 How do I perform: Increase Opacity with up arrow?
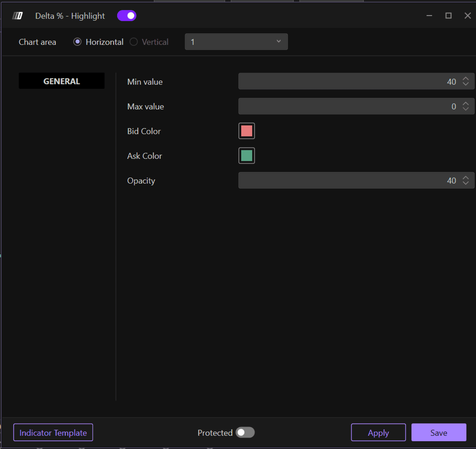point(465,178)
